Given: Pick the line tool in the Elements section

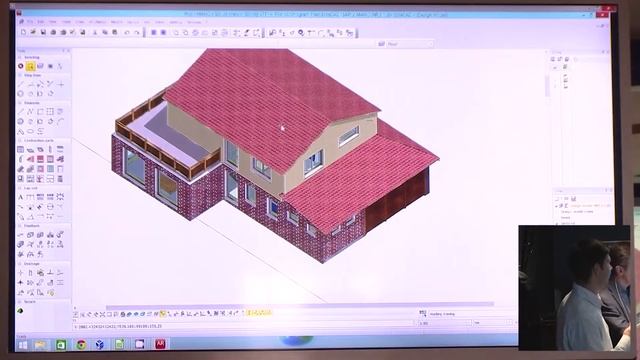Looking at the screenshot, I should (x=20, y=111).
